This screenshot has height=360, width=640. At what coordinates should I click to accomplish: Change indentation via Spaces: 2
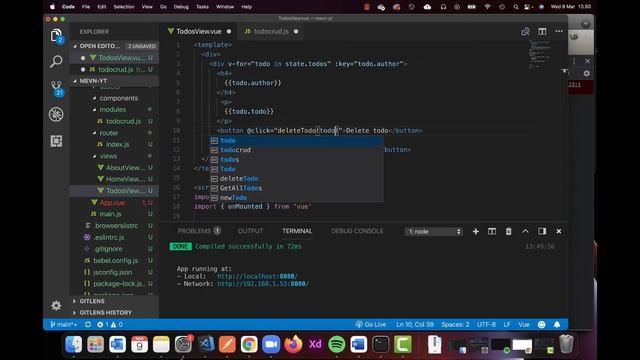(x=455, y=324)
